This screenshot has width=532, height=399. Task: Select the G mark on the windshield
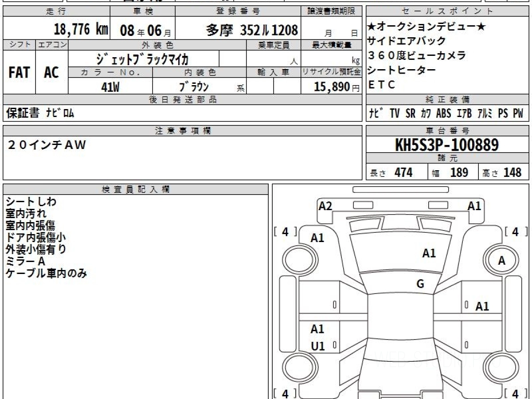(x=420, y=284)
